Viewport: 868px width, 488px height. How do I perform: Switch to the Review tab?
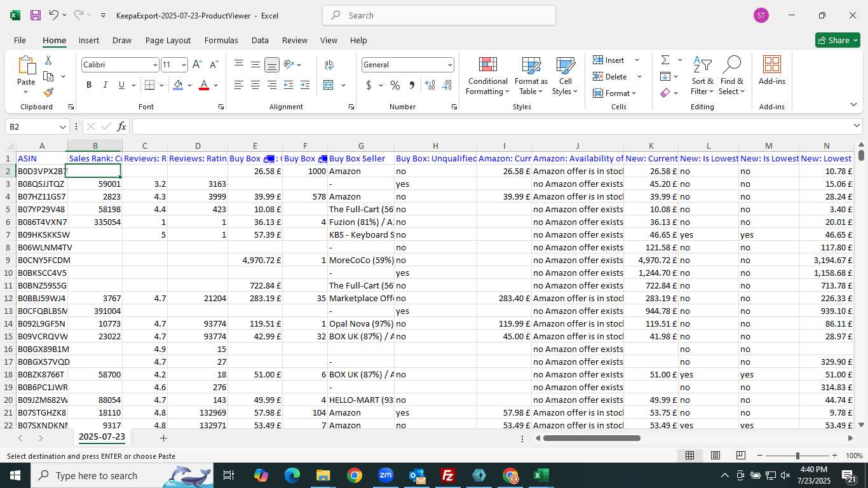295,40
